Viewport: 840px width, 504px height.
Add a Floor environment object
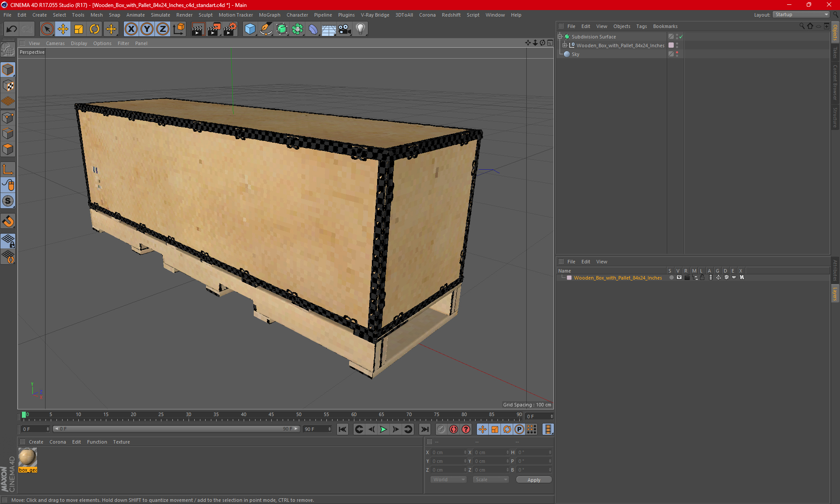(329, 29)
